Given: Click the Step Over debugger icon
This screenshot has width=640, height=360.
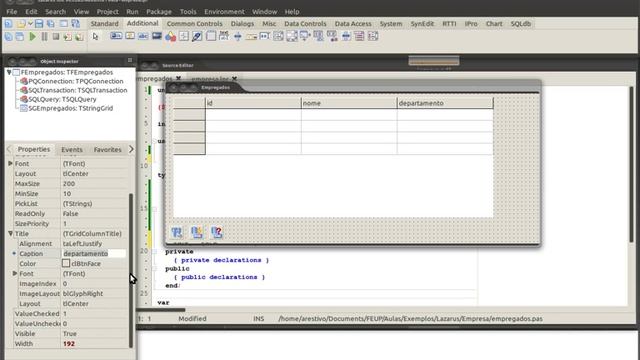Looking at the screenshot, I should pos(79,37).
